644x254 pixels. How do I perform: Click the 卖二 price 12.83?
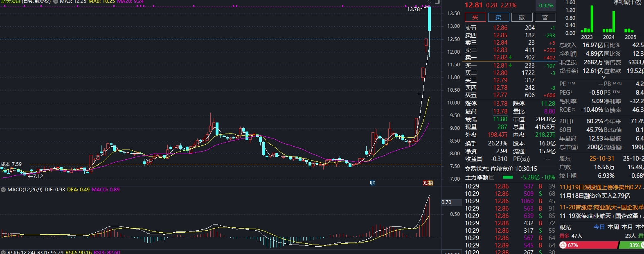500,50
